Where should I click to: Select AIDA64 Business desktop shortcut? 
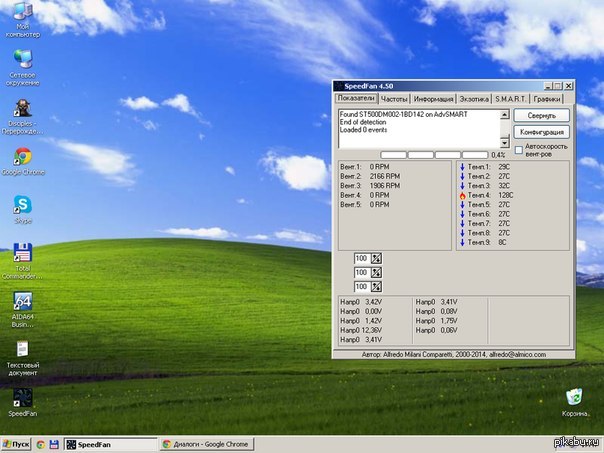tap(23, 310)
